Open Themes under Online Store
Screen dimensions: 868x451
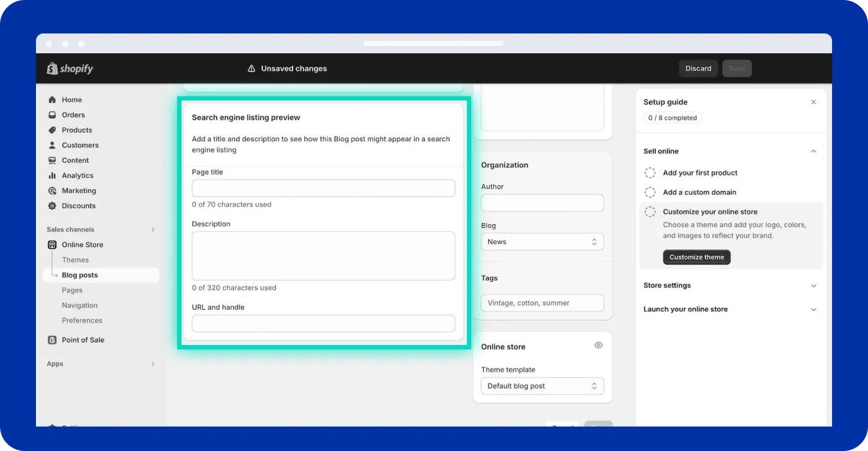pyautogui.click(x=75, y=260)
